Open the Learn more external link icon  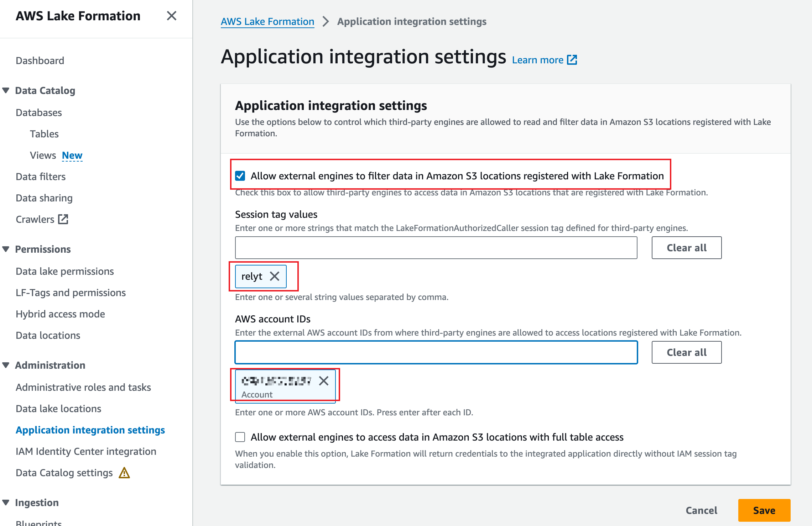(572, 60)
